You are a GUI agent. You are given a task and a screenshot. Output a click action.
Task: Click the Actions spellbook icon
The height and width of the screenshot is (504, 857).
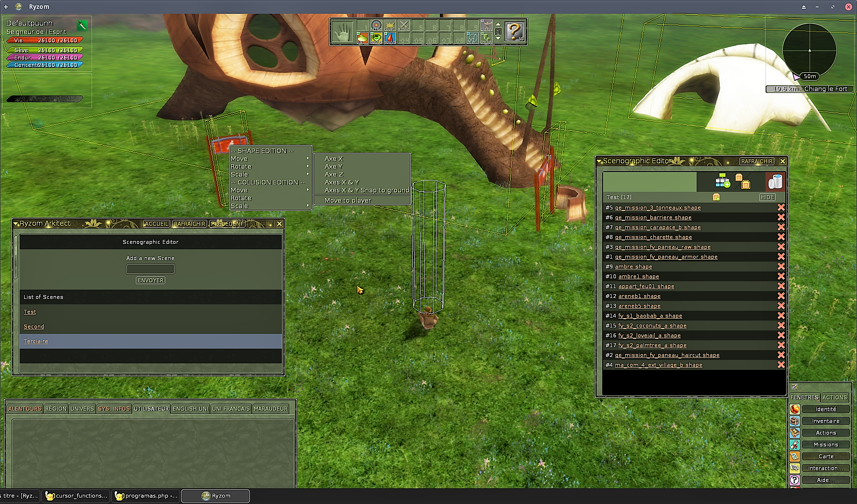click(795, 433)
